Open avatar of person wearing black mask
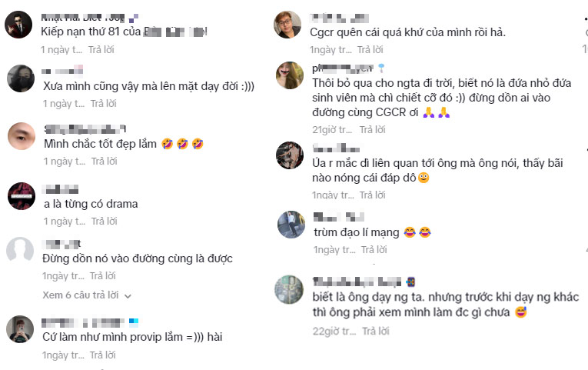The image size is (588, 370). [21, 78]
